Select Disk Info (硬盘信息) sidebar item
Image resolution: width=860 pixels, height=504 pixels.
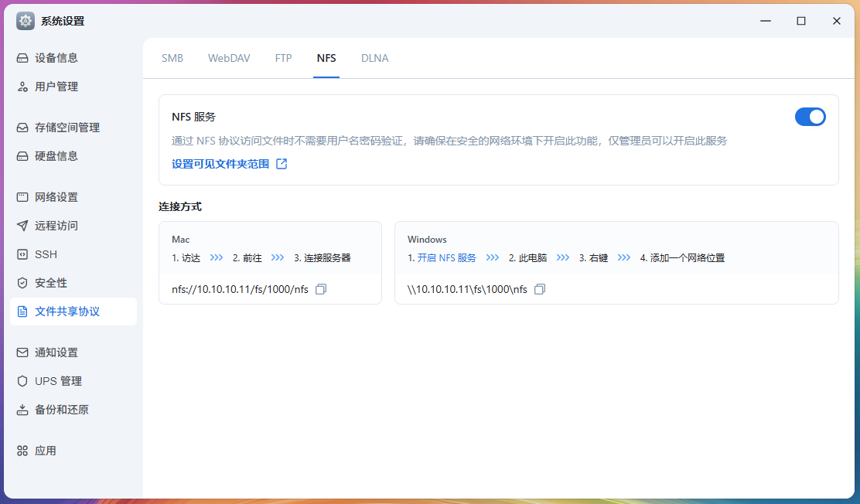(x=56, y=156)
